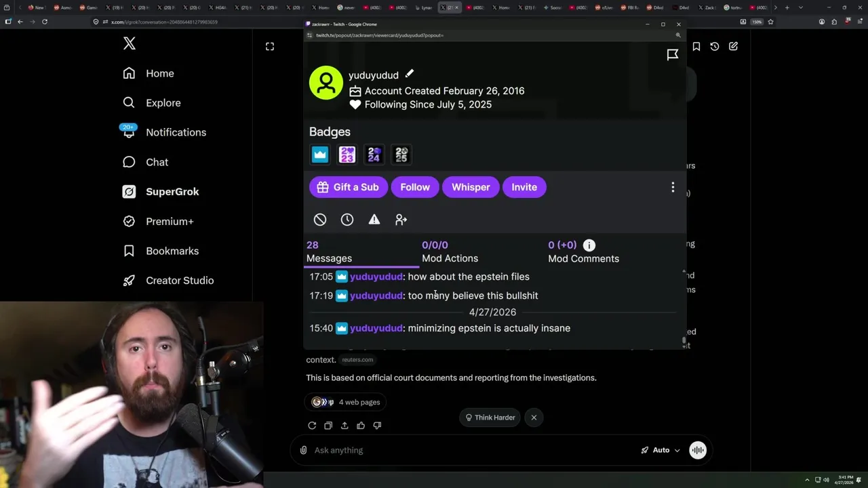The height and width of the screenshot is (488, 868).
Task: Click the Twitch popup zoom magnifier icon
Action: click(678, 35)
